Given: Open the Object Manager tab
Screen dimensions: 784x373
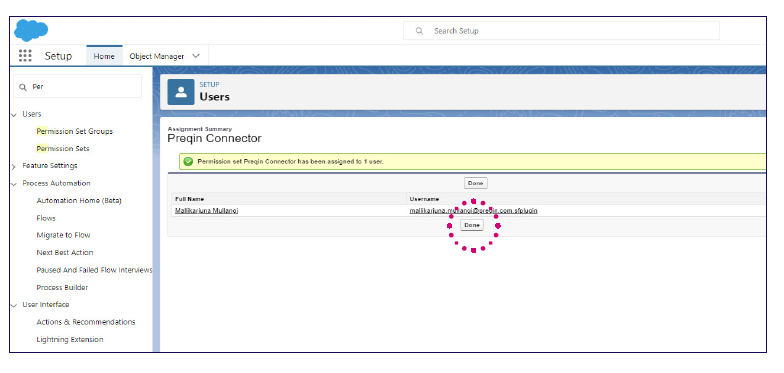Looking at the screenshot, I should click(156, 56).
